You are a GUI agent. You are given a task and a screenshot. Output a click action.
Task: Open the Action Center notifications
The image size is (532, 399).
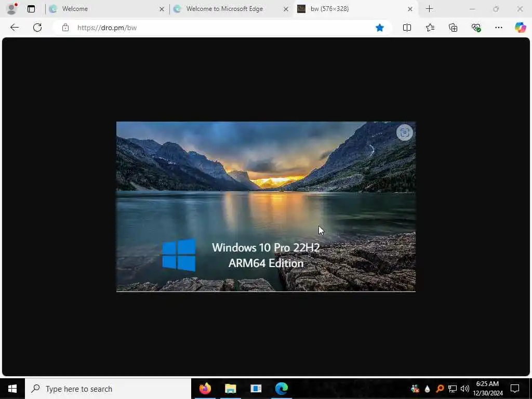515,389
